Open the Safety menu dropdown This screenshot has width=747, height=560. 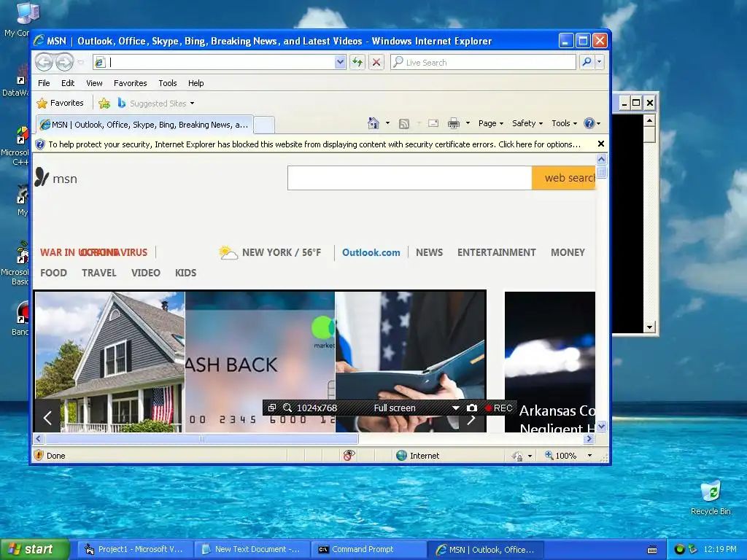coord(527,123)
